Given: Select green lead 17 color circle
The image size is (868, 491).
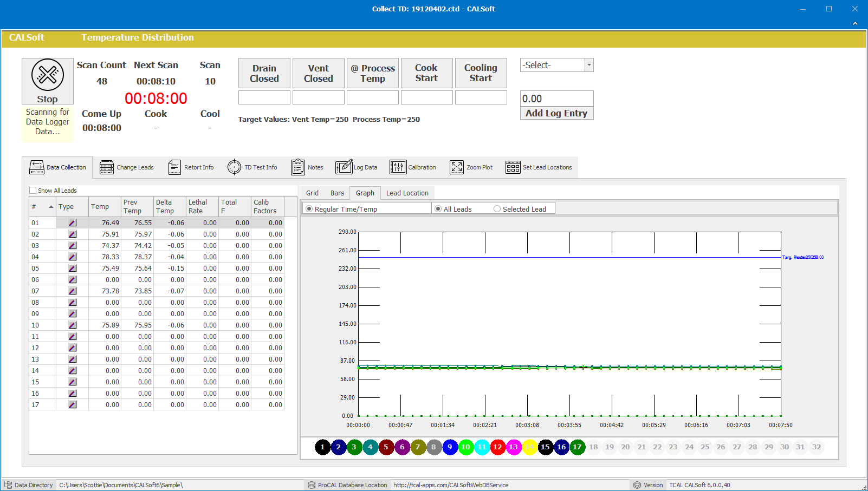Looking at the screenshot, I should (x=577, y=447).
